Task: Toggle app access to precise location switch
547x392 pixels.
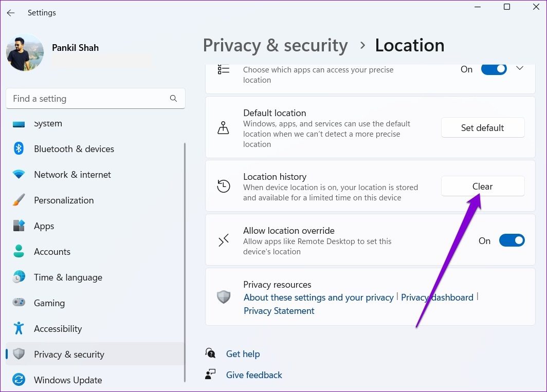Action: tap(494, 69)
